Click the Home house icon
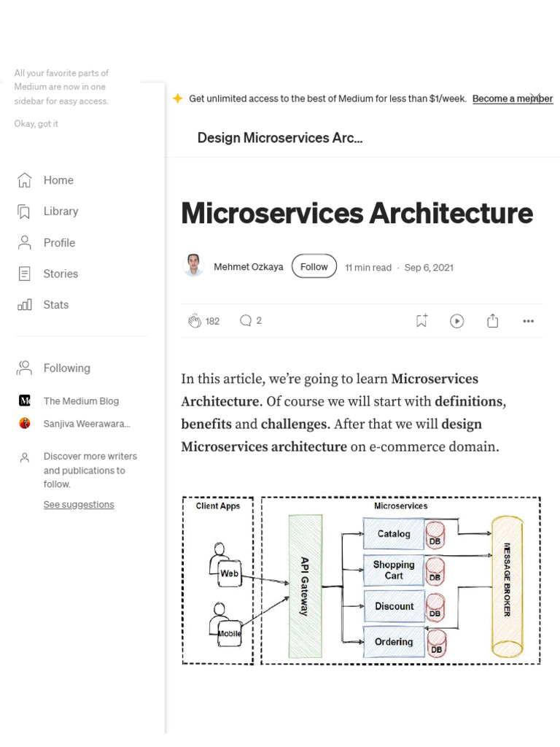 point(24,180)
